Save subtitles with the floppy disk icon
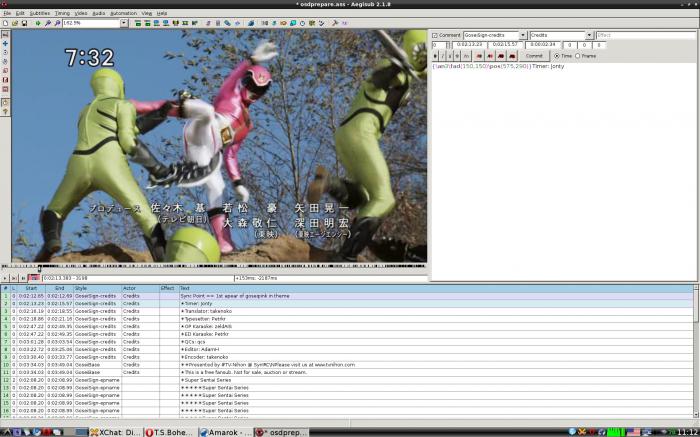The width and height of the screenshot is (700, 437). (x=24, y=23)
